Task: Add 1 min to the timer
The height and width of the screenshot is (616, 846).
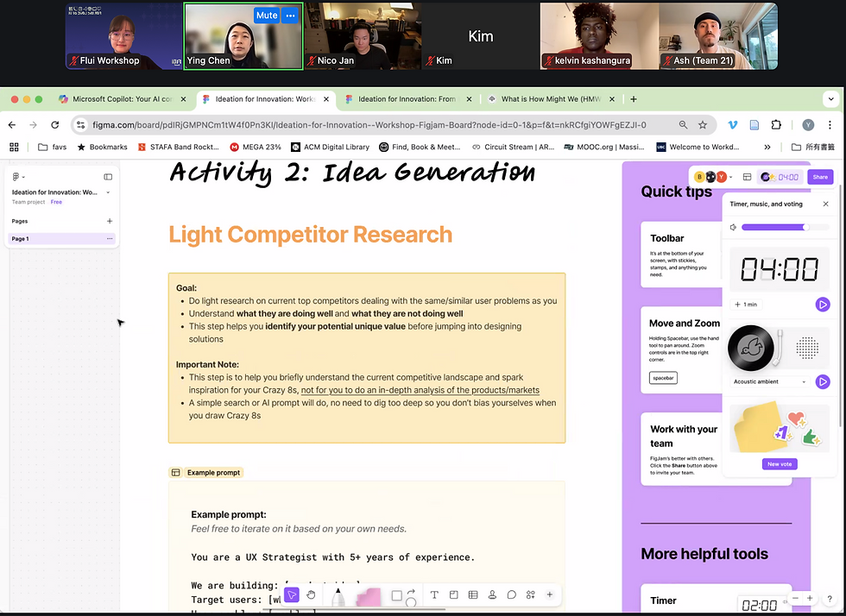Action: pyautogui.click(x=746, y=305)
